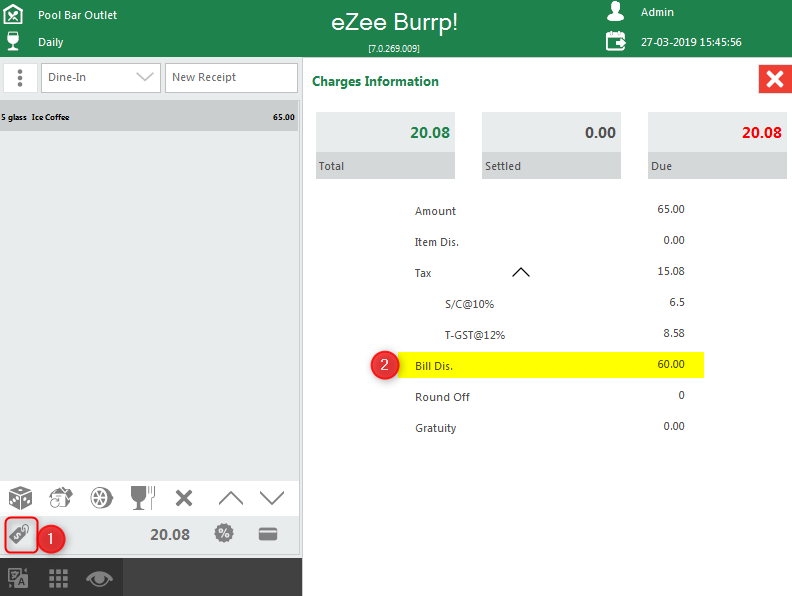
Task: Click the Due amount tile
Action: click(717, 145)
